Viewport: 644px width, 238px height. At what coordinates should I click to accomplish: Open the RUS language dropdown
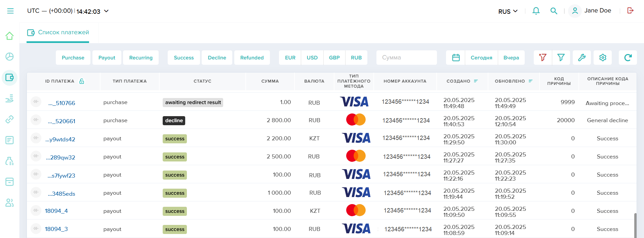coord(508,11)
